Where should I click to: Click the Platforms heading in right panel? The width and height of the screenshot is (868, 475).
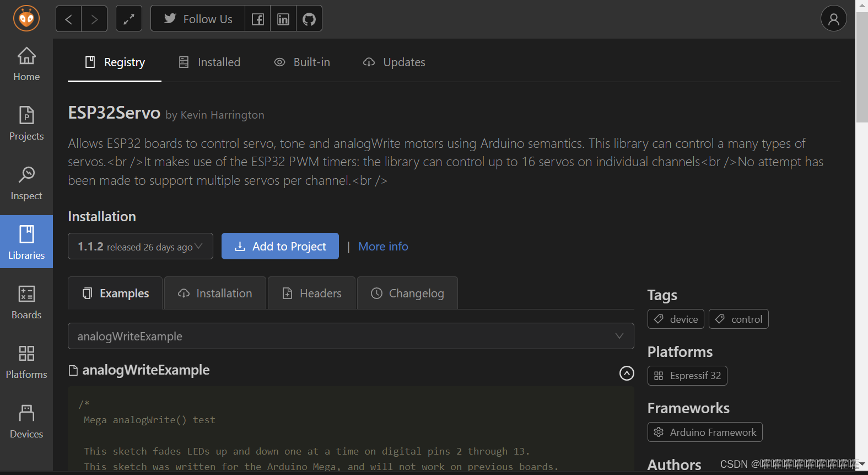click(680, 352)
